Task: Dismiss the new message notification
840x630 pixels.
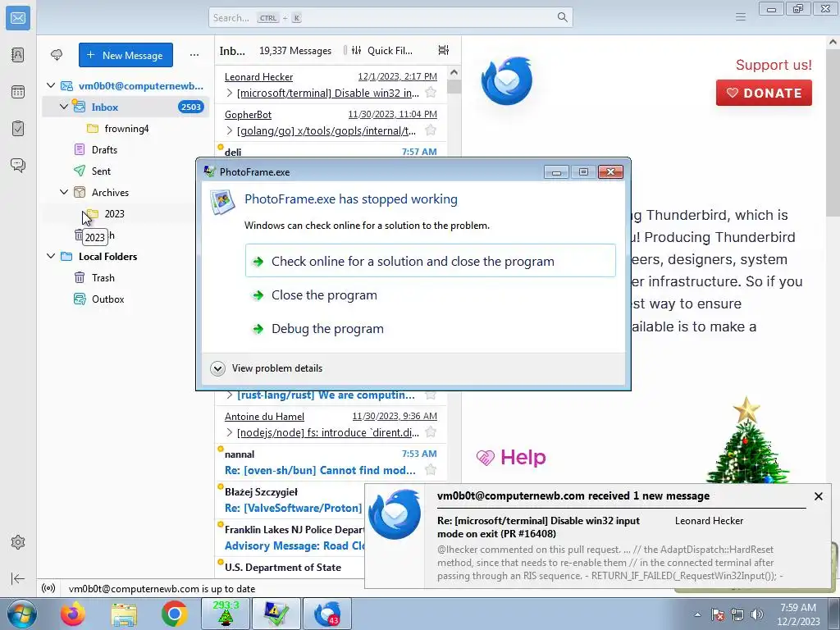Action: tap(818, 496)
